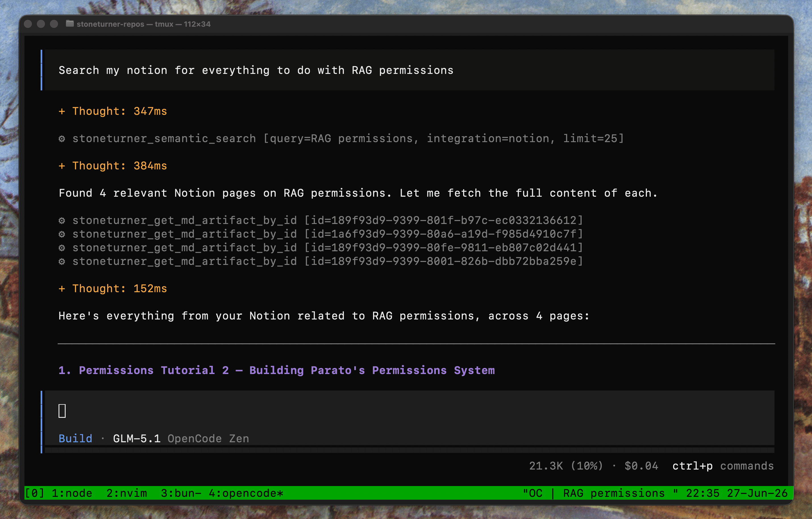Click the gear icon for artifact id ending ec0332136612
The image size is (812, 519).
[62, 221]
